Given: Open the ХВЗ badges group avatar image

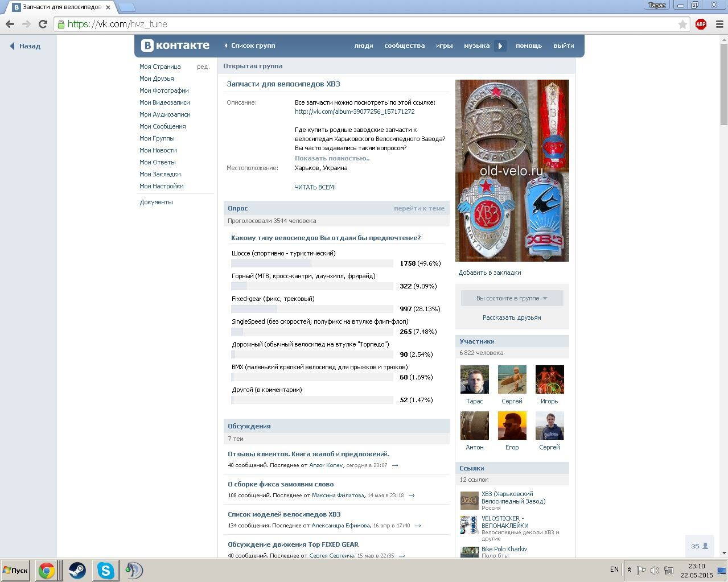Looking at the screenshot, I should [512, 171].
